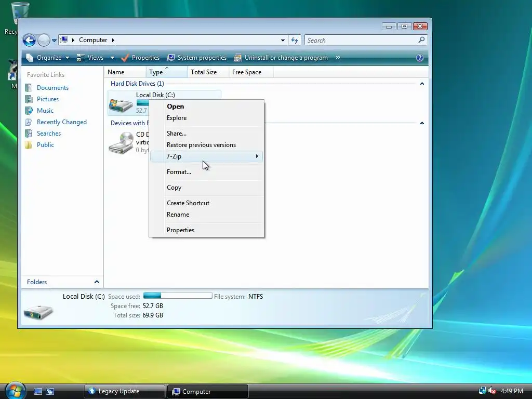Viewport: 532px width, 399px height.
Task: Click Properties in the toolbar
Action: [x=140, y=58]
